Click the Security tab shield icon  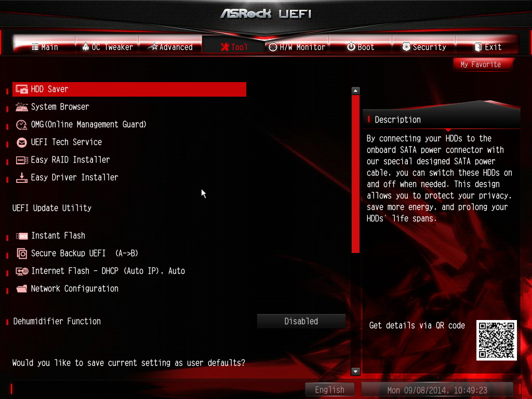[406, 47]
